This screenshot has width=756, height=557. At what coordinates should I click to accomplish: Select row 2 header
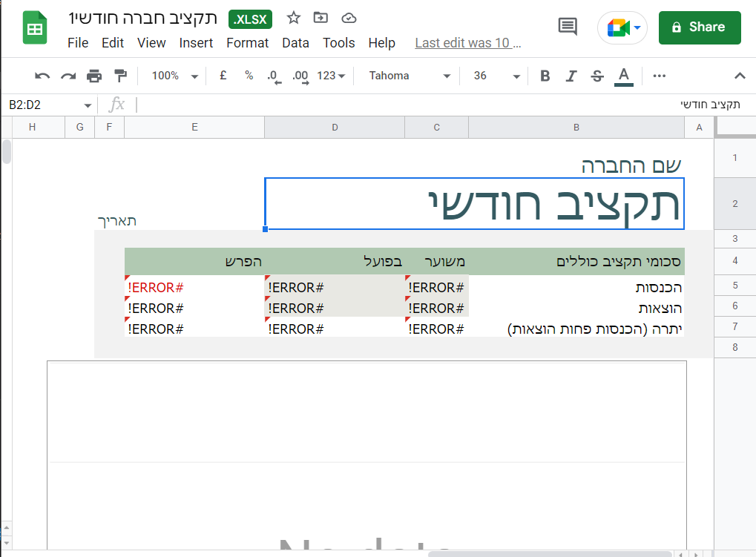734,203
